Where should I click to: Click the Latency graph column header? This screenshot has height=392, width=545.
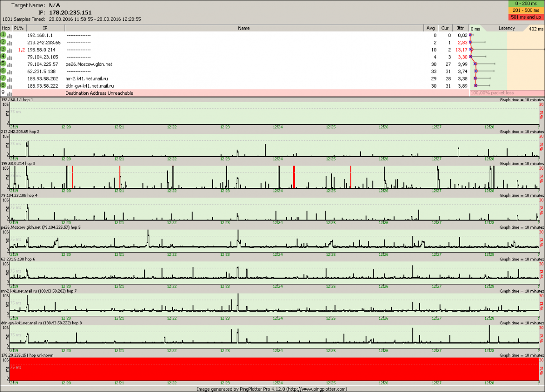(x=506, y=28)
